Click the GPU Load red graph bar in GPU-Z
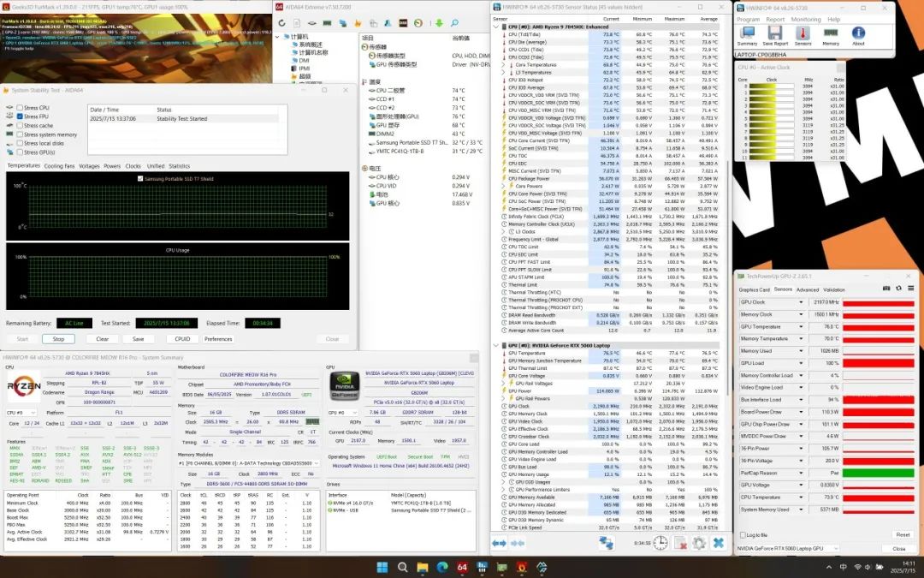This screenshot has width=924, height=578. tap(879, 363)
